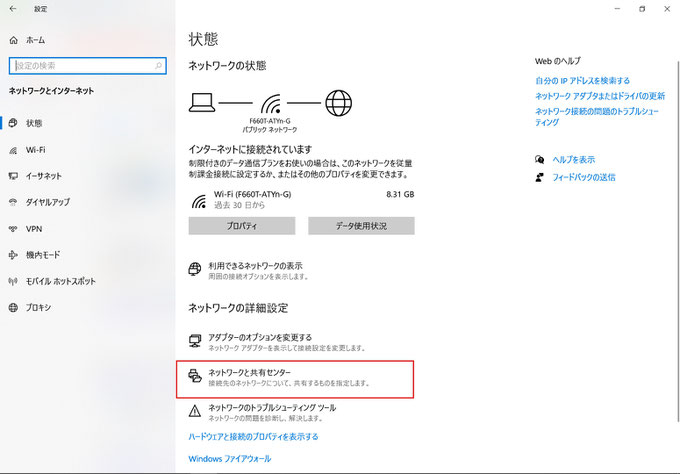Go to Home (ホーム) in sidebar
This screenshot has width=680, height=474.
pos(27,40)
